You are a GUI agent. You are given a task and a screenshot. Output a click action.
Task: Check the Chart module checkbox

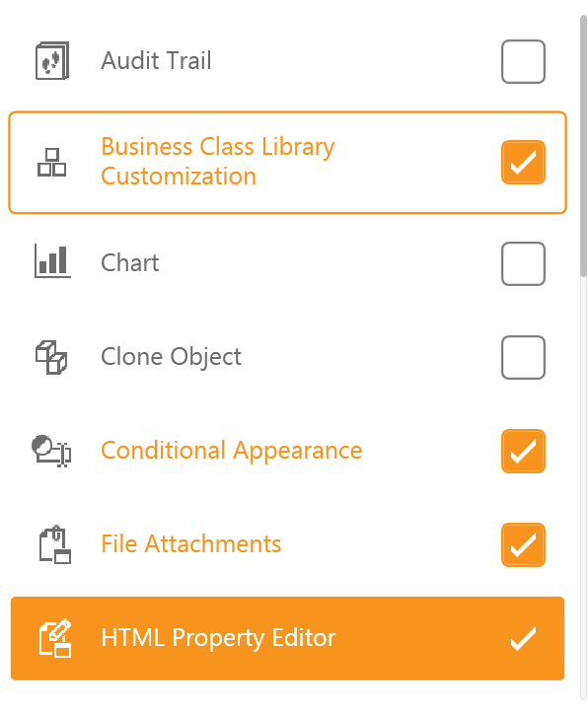(x=523, y=263)
